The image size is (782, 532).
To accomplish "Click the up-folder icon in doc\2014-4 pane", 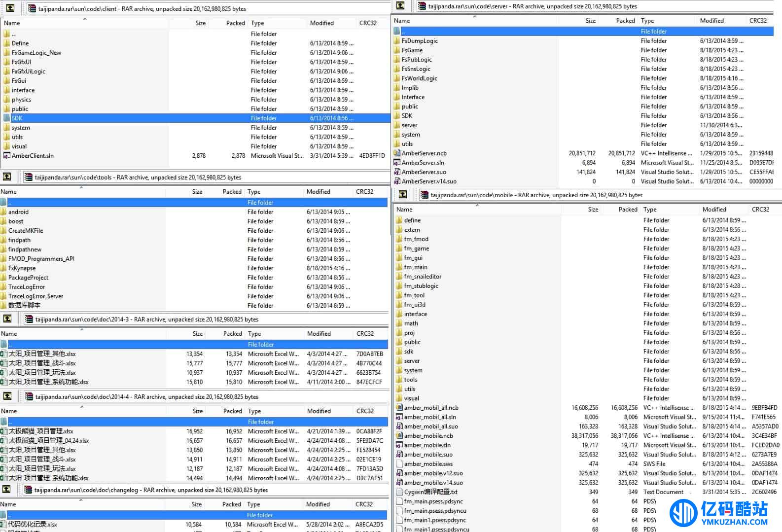I will click(7, 396).
